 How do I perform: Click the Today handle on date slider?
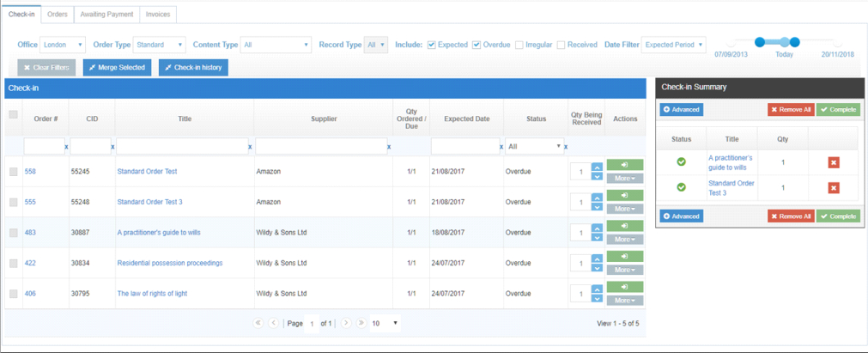click(785, 42)
